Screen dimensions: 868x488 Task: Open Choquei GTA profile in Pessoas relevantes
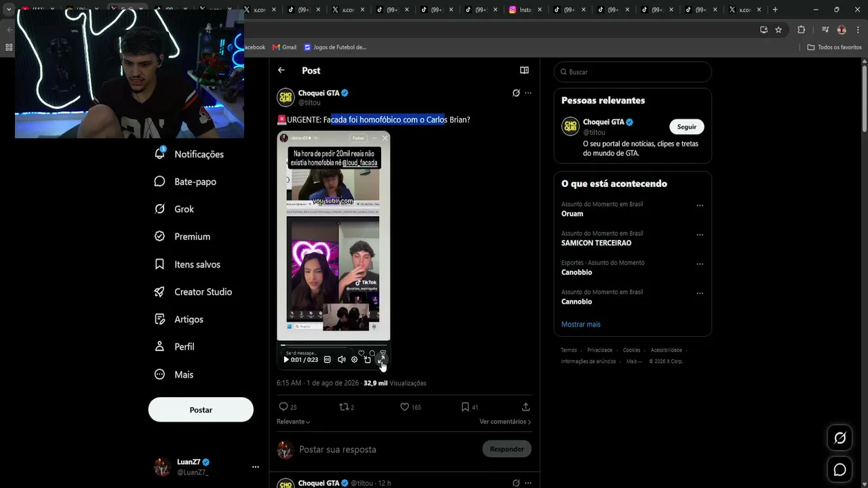point(604,122)
